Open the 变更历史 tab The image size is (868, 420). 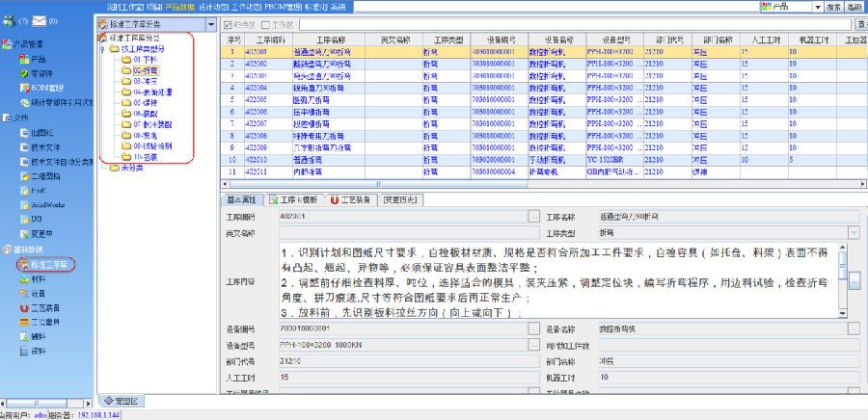401,200
